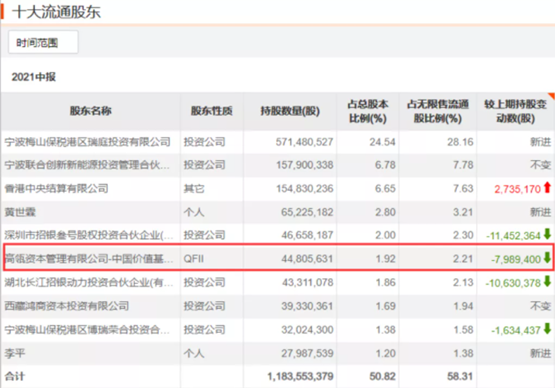Select the float ratio 7.63
The height and width of the screenshot is (388, 555).
463,188
